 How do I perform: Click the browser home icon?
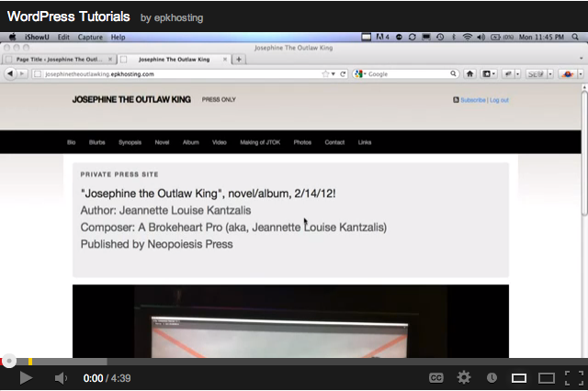tap(469, 73)
